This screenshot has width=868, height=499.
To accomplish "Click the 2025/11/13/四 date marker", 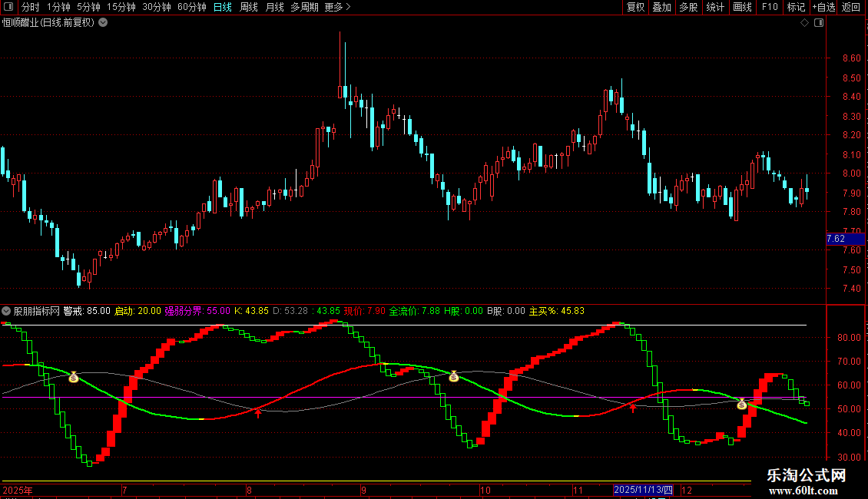I will tap(643, 490).
